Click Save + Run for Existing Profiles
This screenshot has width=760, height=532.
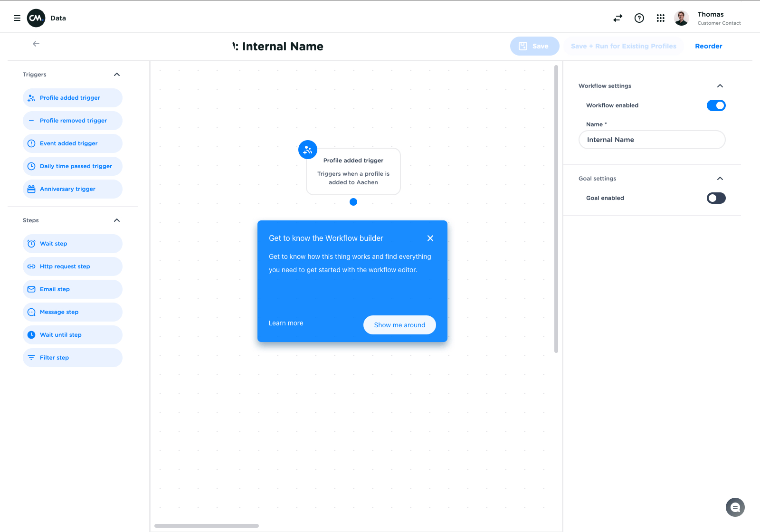pyautogui.click(x=623, y=46)
